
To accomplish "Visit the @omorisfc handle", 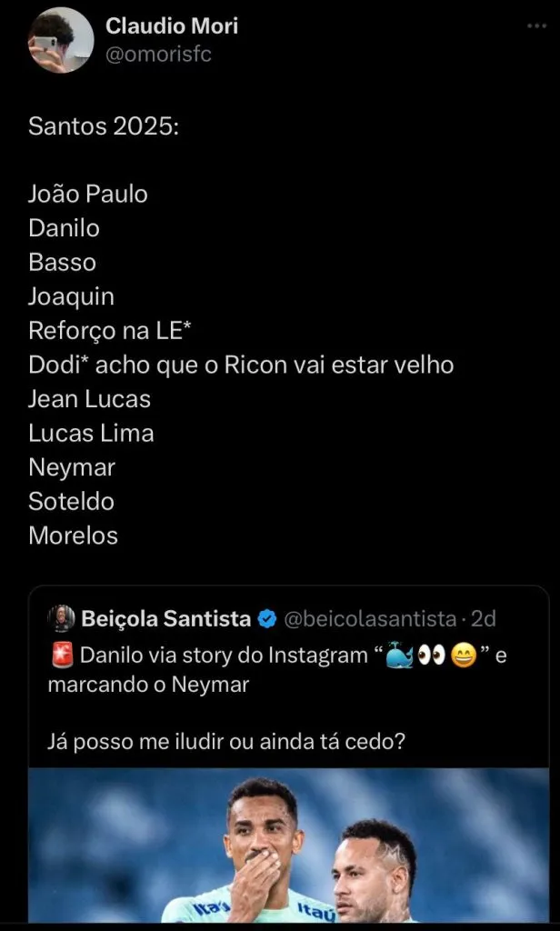I will point(159,55).
